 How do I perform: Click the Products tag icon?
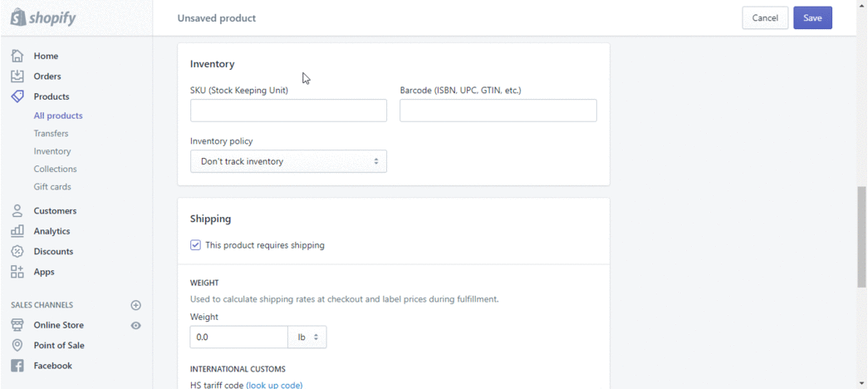pyautogui.click(x=17, y=96)
